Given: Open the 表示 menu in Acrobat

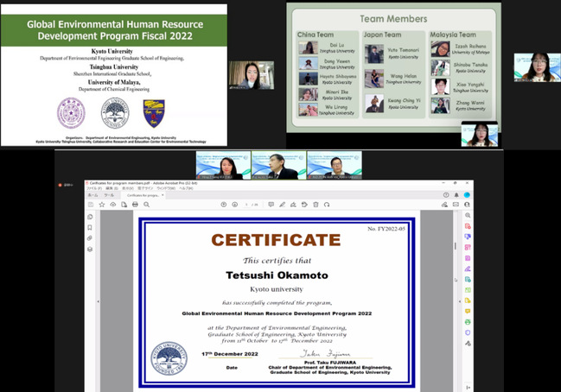Looking at the screenshot, I should (x=128, y=188).
